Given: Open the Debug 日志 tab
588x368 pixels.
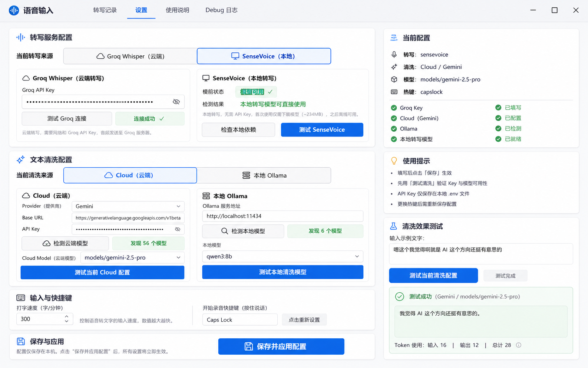Looking at the screenshot, I should [x=221, y=10].
